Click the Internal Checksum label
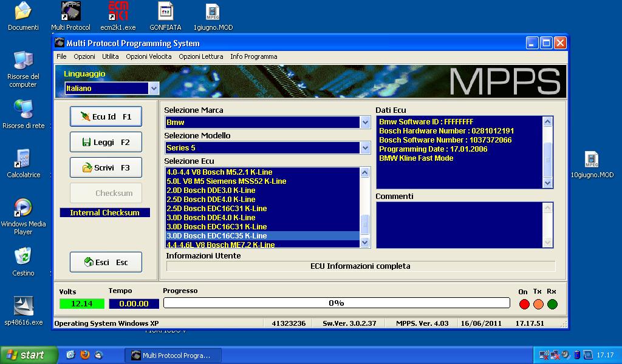The width and height of the screenshot is (622, 364). click(104, 213)
